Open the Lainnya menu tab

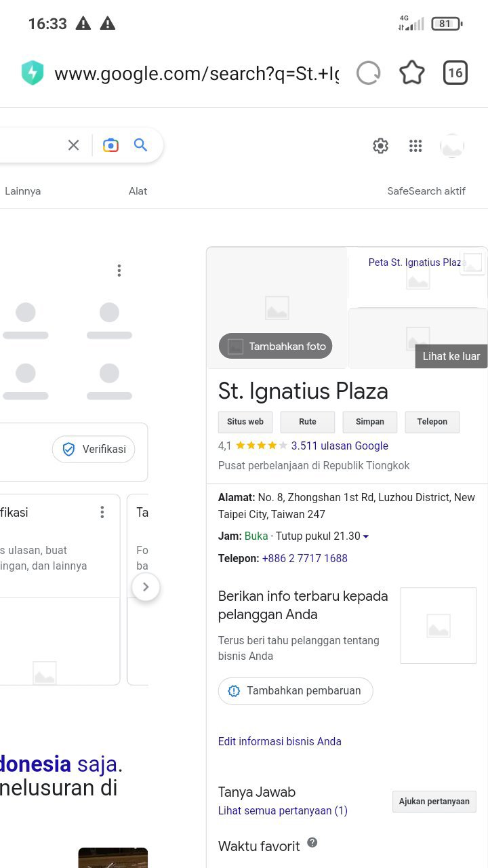(x=22, y=191)
